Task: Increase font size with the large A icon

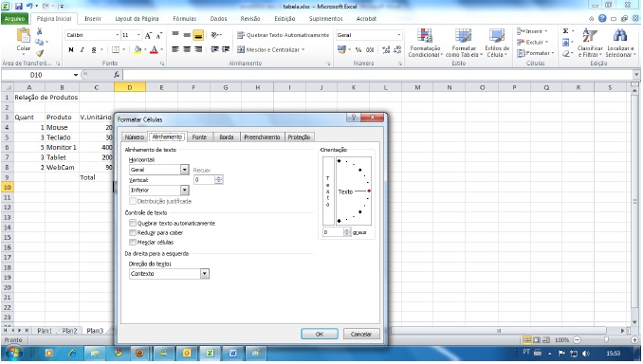Action: tap(148, 35)
